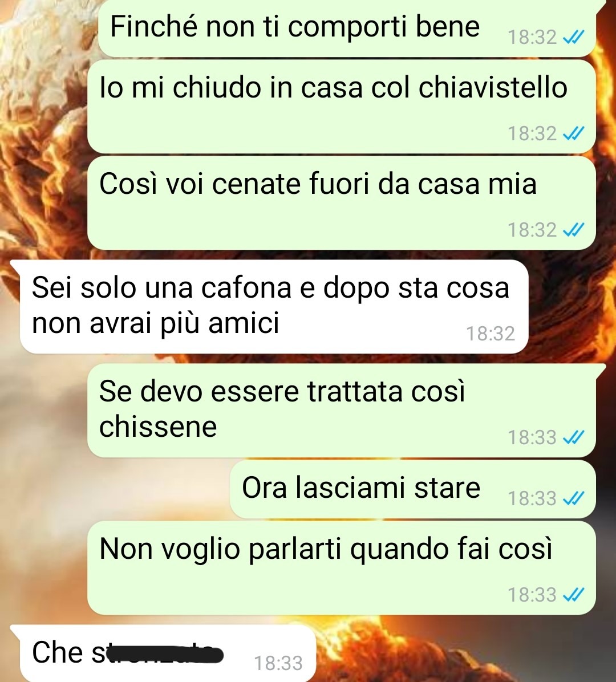This screenshot has height=682, width=616.
Task: Tap 18:33 timestamp on the 'Che st…' message
Action: coord(278,664)
